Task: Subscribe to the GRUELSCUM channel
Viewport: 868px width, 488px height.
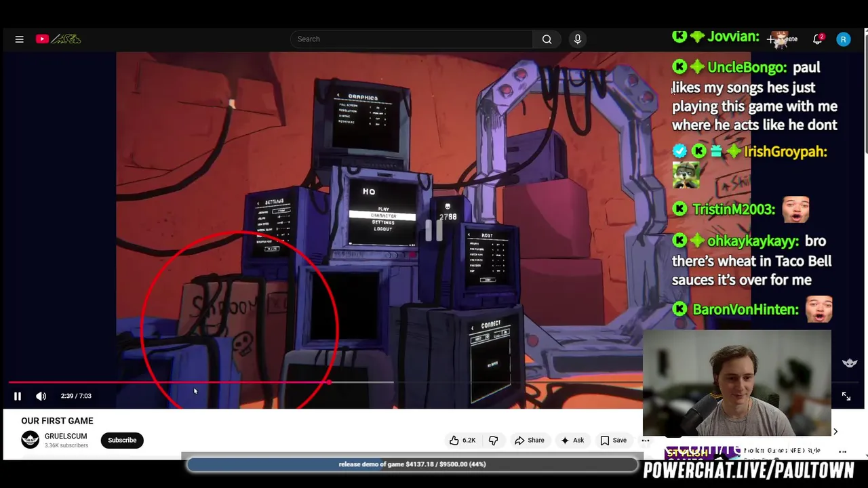Action: coord(122,440)
